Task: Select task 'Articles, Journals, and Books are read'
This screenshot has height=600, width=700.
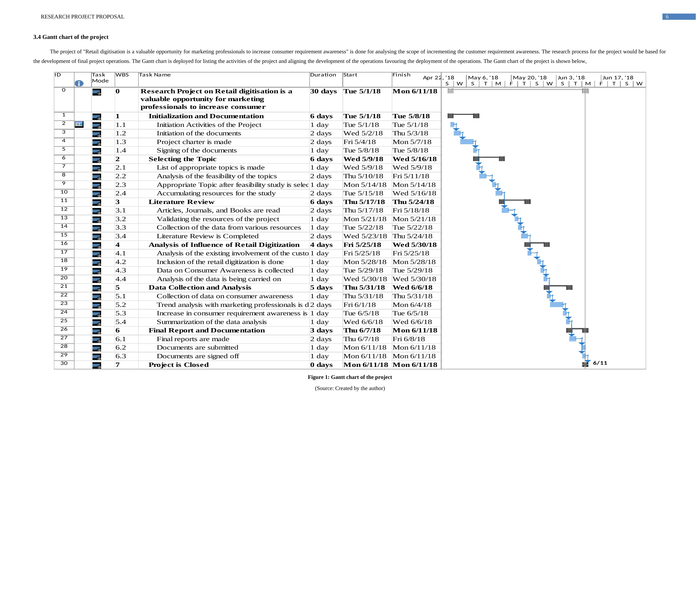Action: tap(218, 210)
